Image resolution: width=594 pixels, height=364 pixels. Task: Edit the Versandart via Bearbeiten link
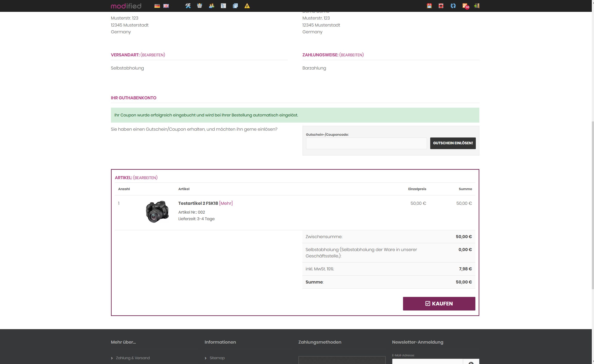point(153,55)
